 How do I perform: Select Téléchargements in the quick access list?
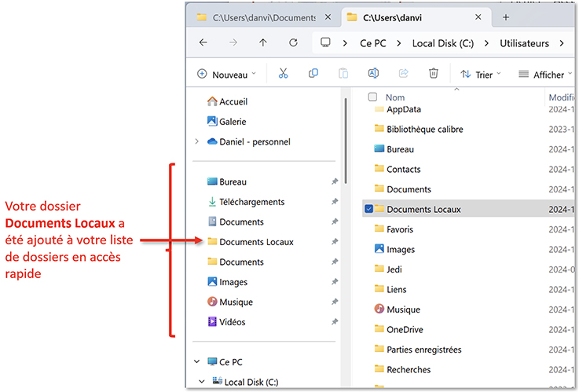[x=251, y=202]
